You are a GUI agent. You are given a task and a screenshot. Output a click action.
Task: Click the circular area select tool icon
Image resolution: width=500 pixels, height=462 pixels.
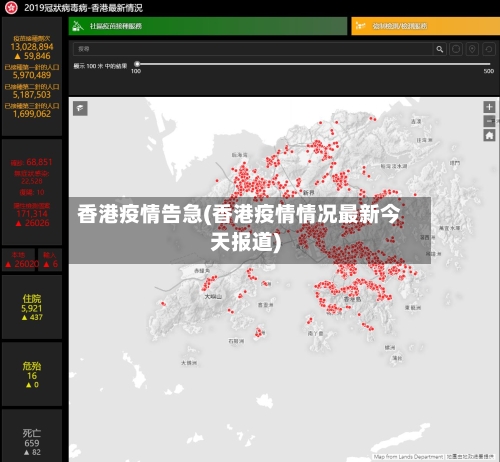tap(456, 49)
